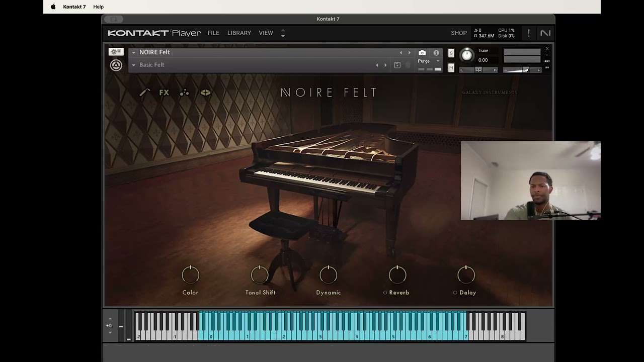This screenshot has height=362, width=644.
Task: Open the Help menu in the menu bar
Action: 99,7
